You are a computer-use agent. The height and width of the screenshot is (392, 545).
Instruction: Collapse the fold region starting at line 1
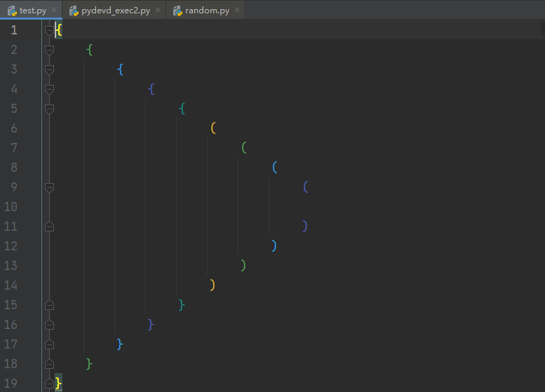click(49, 30)
